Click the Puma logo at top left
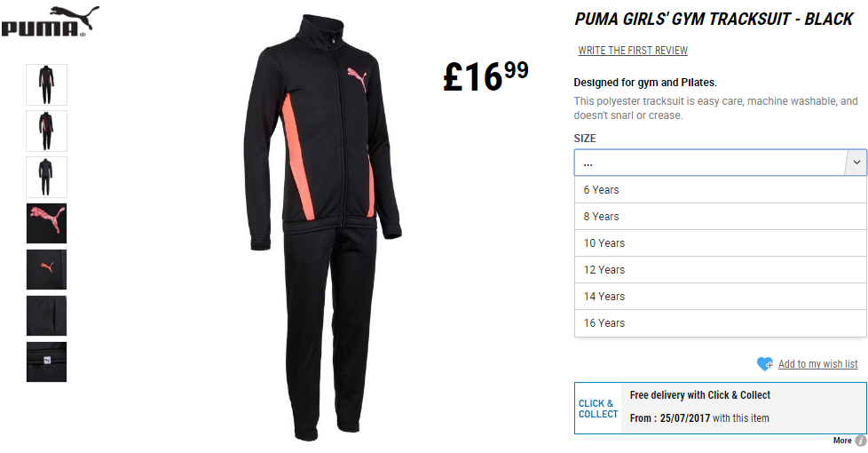The width and height of the screenshot is (868, 453). click(x=50, y=21)
